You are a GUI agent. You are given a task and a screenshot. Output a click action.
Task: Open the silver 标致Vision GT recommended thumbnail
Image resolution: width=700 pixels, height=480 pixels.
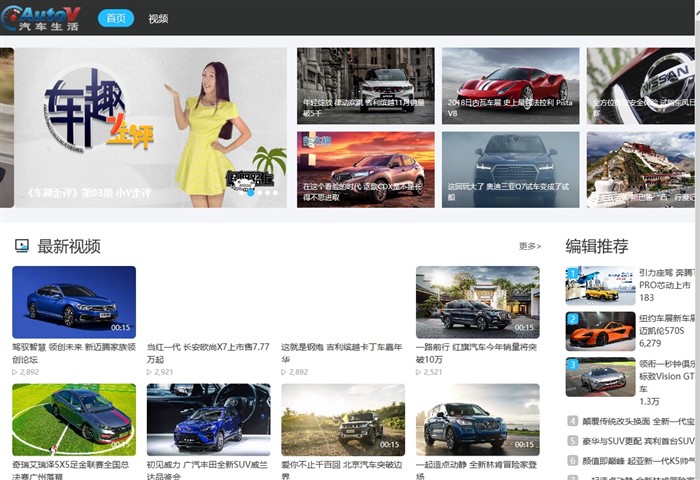(x=600, y=377)
